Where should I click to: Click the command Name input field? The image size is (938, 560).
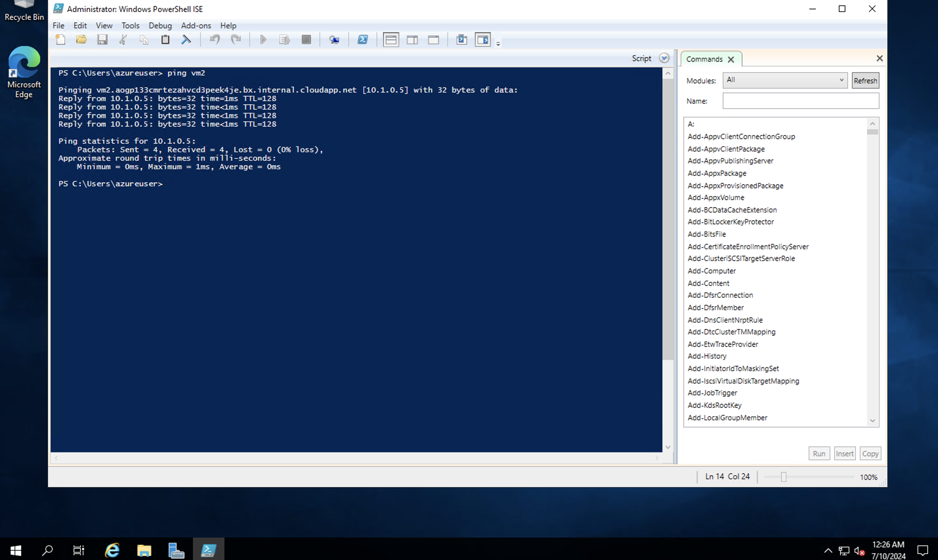point(801,101)
